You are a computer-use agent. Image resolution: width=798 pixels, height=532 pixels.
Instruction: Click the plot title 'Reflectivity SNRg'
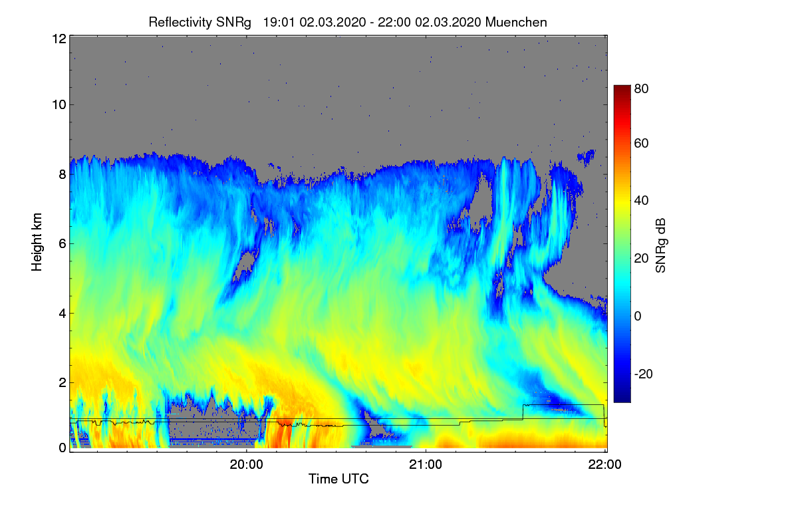pyautogui.click(x=199, y=22)
